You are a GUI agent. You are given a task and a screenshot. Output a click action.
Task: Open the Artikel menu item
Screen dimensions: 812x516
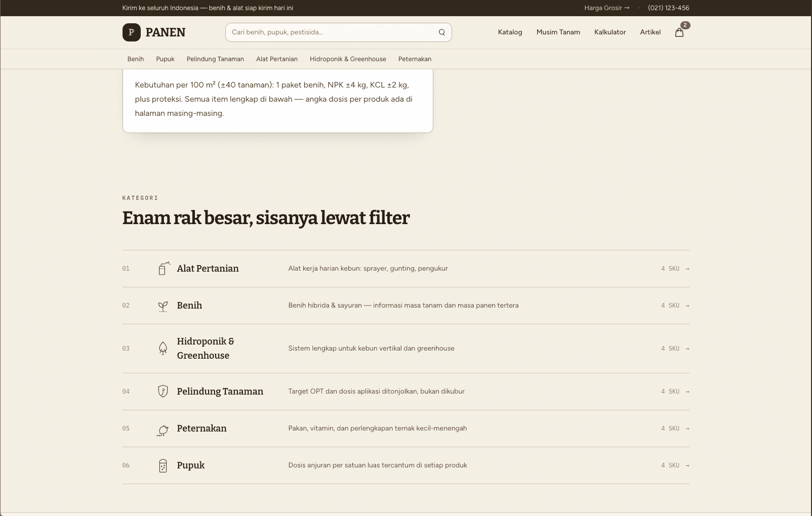pyautogui.click(x=651, y=32)
